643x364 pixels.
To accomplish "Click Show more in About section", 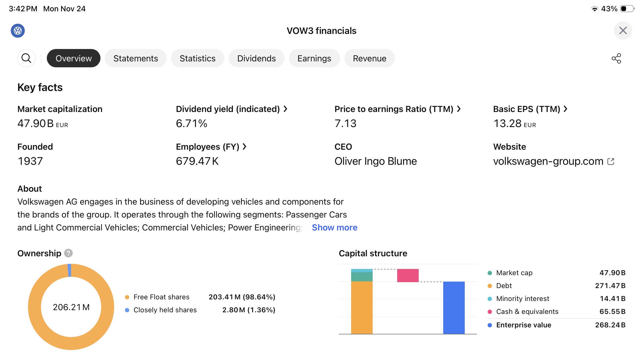I will [x=334, y=227].
